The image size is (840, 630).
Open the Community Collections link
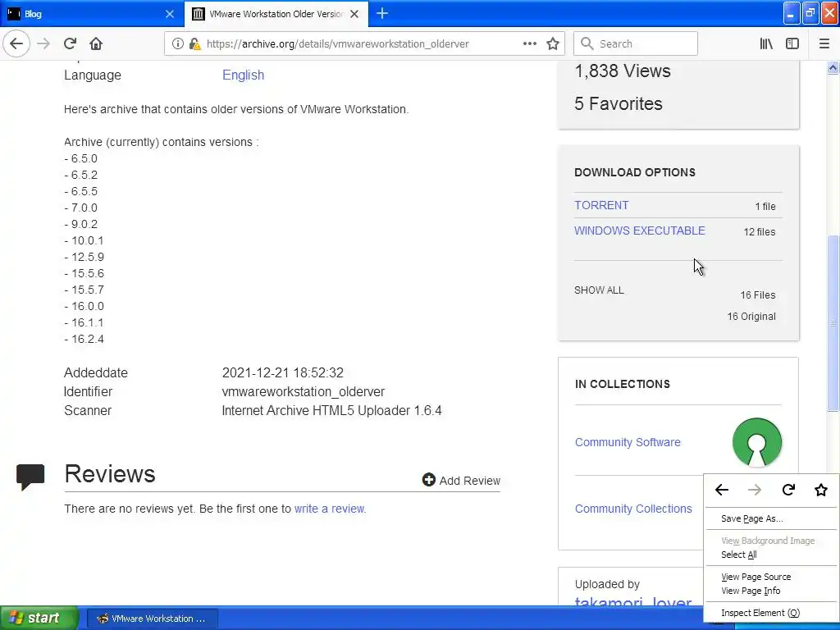click(x=633, y=509)
